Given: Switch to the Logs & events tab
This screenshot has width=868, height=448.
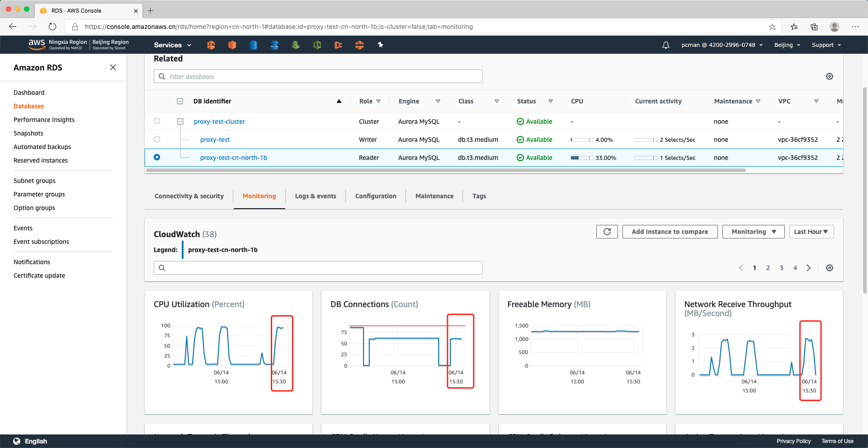Looking at the screenshot, I should point(315,196).
